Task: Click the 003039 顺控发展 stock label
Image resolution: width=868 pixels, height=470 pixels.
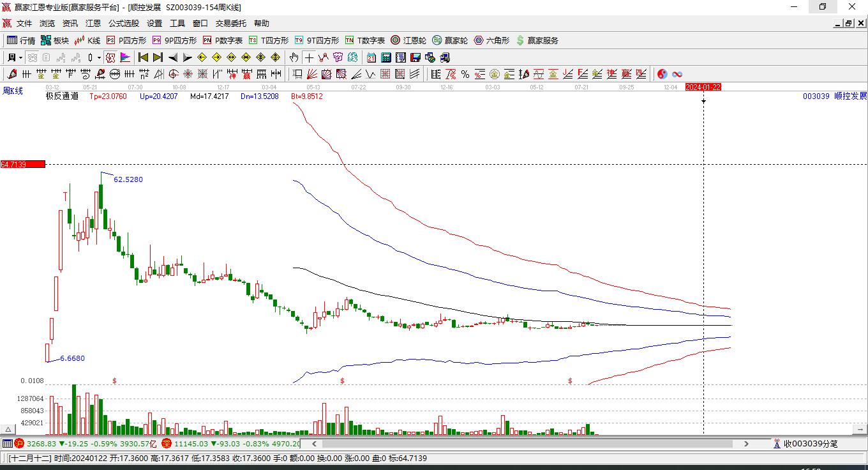Action: point(835,96)
